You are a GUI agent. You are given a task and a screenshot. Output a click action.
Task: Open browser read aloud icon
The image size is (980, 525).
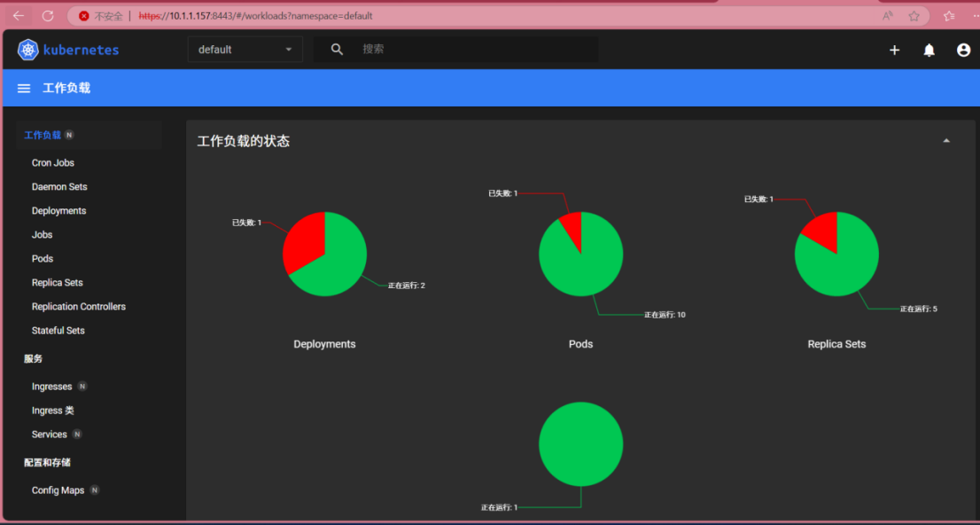(x=888, y=16)
